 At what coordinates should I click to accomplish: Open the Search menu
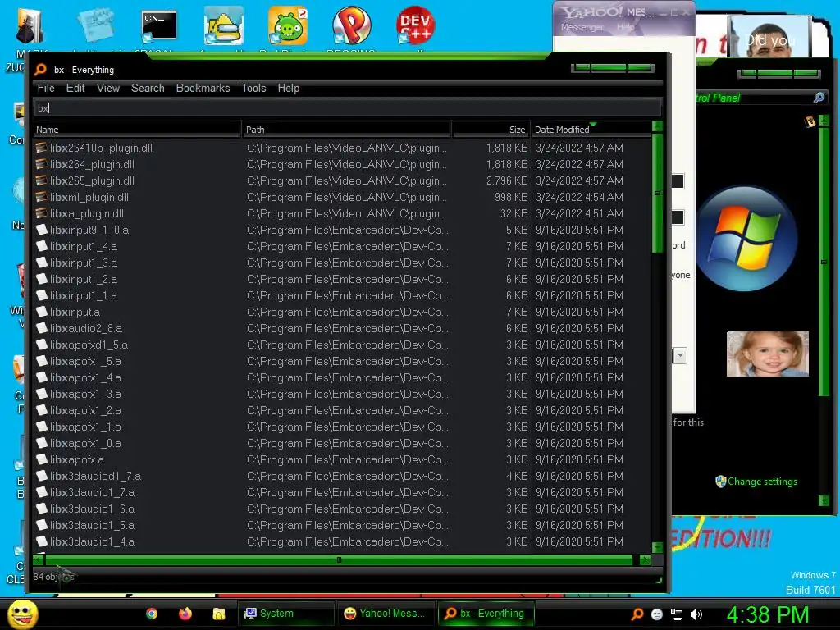148,89
